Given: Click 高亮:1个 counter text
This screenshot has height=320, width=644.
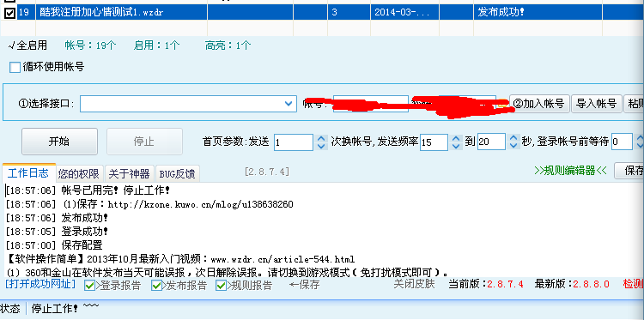Looking at the screenshot, I should pyautogui.click(x=228, y=45).
